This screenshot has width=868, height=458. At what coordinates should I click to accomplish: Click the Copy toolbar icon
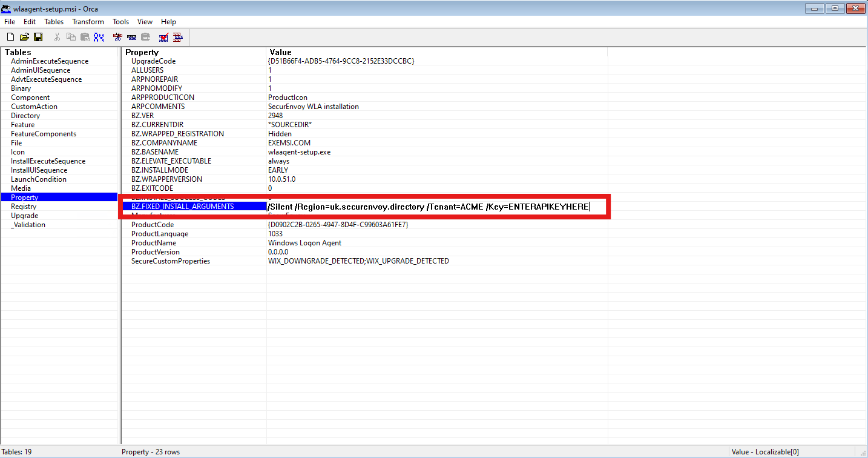[x=71, y=36]
